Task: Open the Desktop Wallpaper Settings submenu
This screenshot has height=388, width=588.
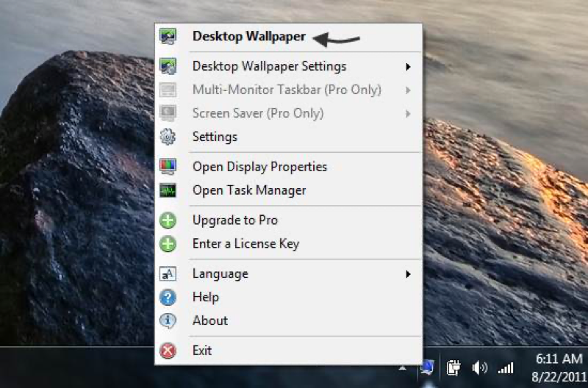Action: (x=288, y=66)
